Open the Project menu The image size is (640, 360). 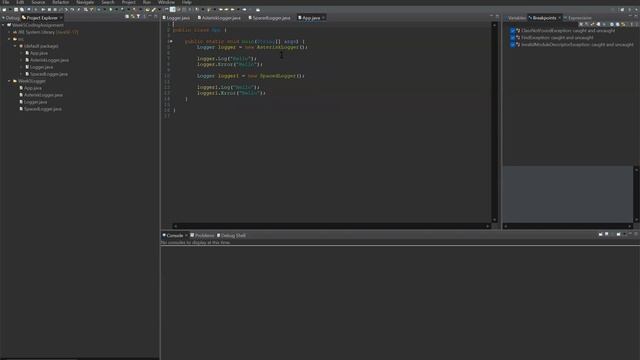(129, 2)
